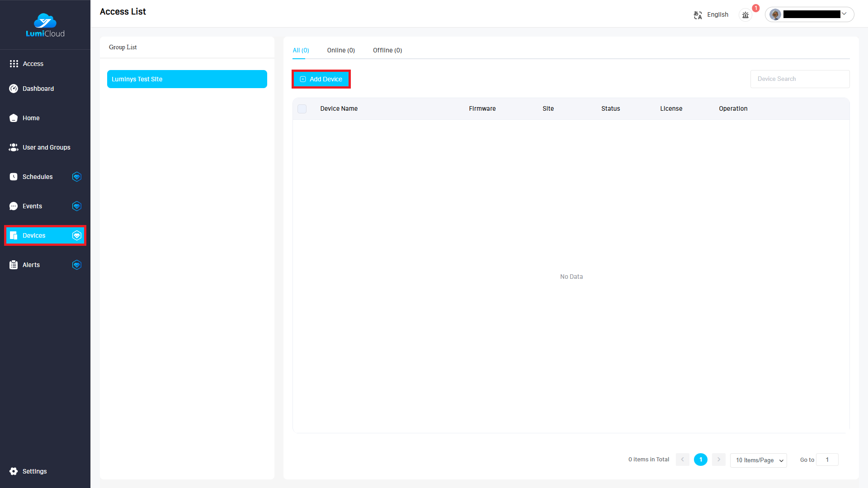
Task: Click the Go to page number field
Action: (x=827, y=460)
